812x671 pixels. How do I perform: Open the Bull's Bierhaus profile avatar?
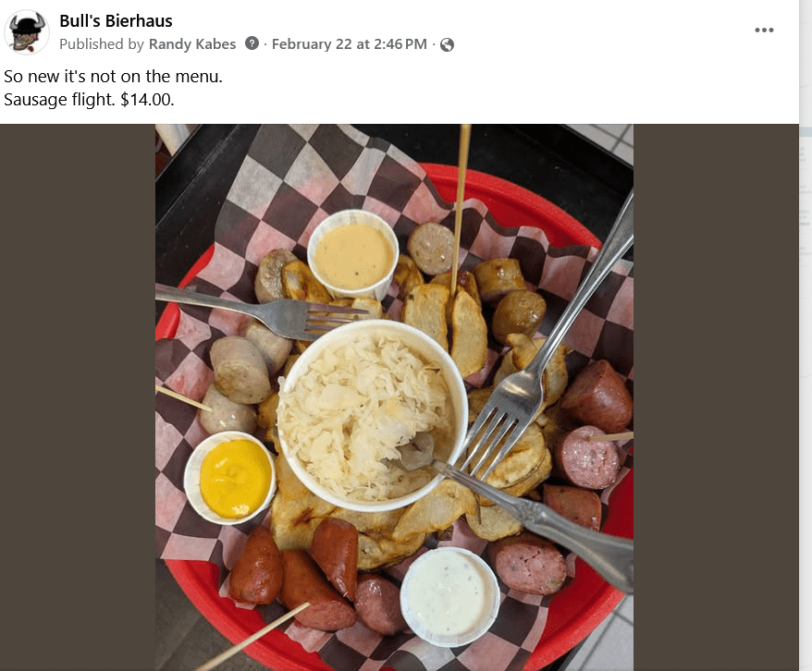(x=27, y=32)
